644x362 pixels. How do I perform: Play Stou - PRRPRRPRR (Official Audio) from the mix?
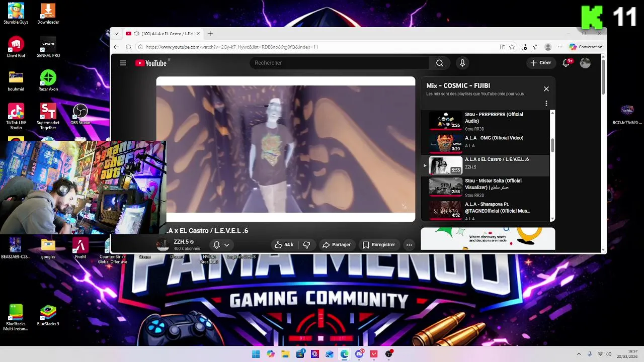(x=487, y=122)
